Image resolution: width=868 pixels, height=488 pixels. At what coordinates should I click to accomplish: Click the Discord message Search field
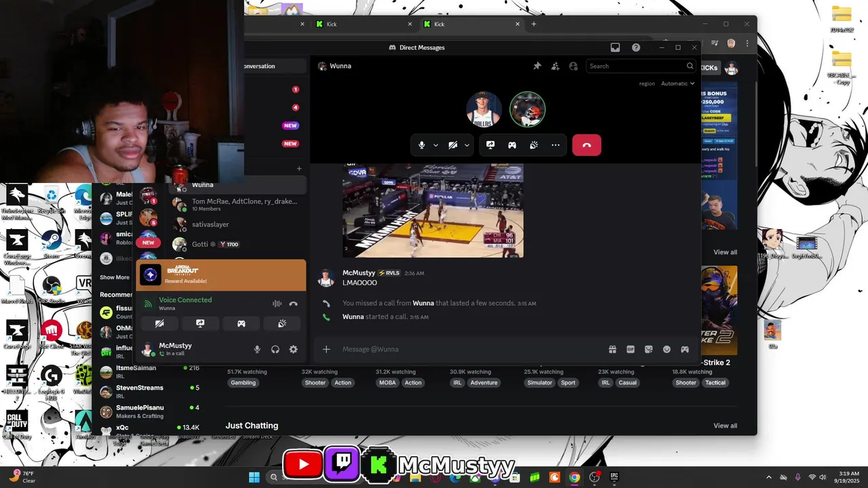642,66
